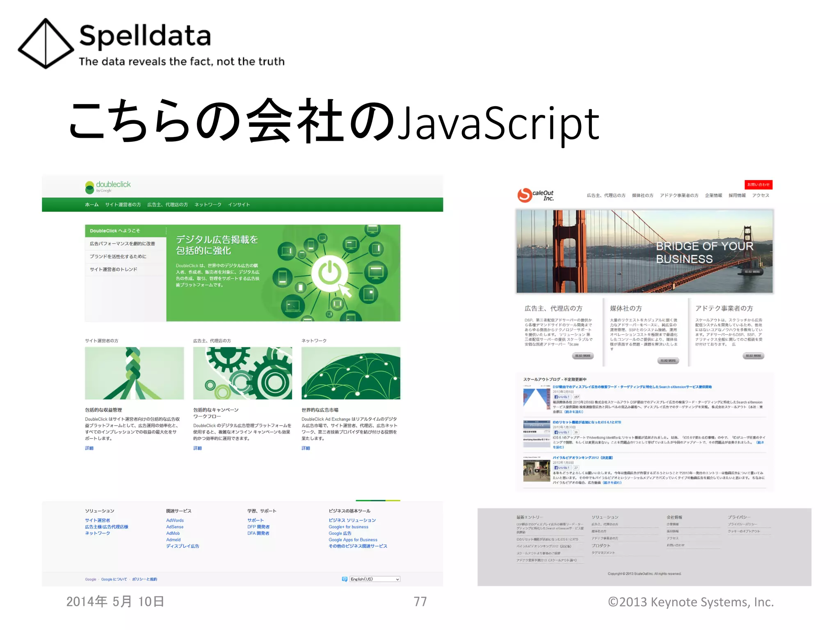Open アドテク事業者の方 in ScaleOut top menu
840x630 pixels.
tap(679, 196)
